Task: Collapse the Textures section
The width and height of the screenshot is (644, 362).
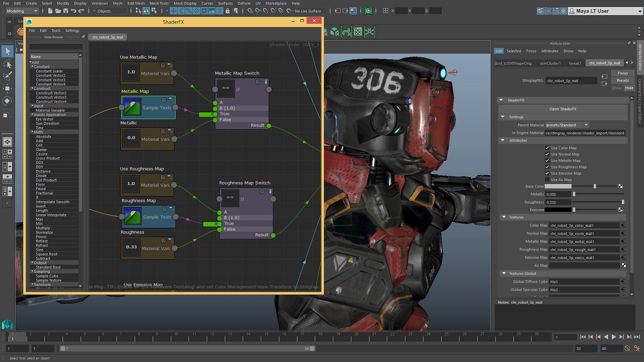Action: (504, 217)
